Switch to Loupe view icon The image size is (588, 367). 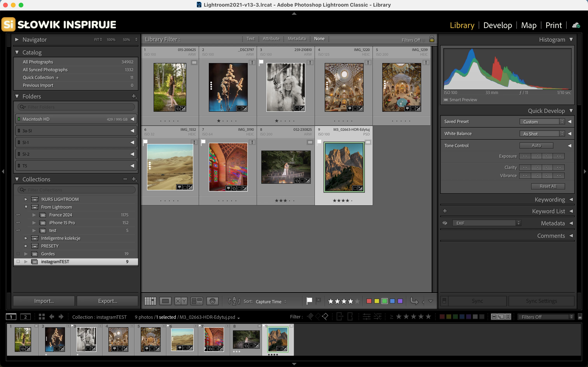coord(165,301)
